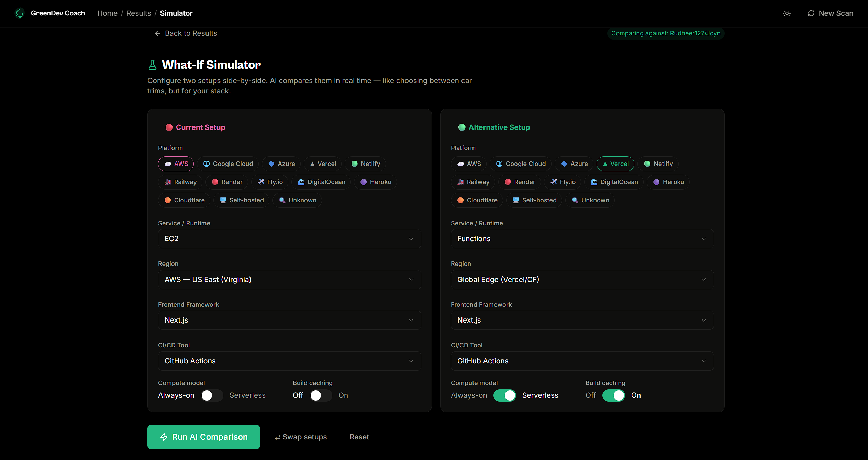Screen dimensions: 868x460
Task: Open the EC2 Service / Runtime dropdown
Action: coord(289,239)
